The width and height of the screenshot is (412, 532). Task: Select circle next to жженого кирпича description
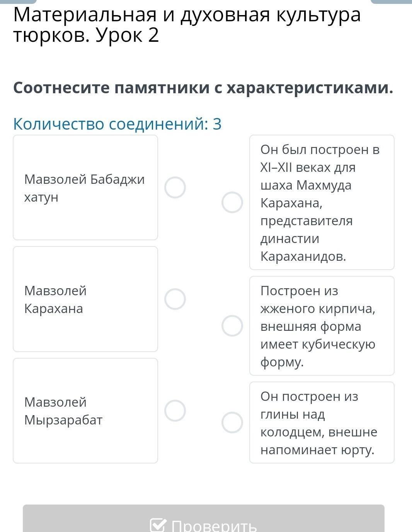tap(232, 326)
